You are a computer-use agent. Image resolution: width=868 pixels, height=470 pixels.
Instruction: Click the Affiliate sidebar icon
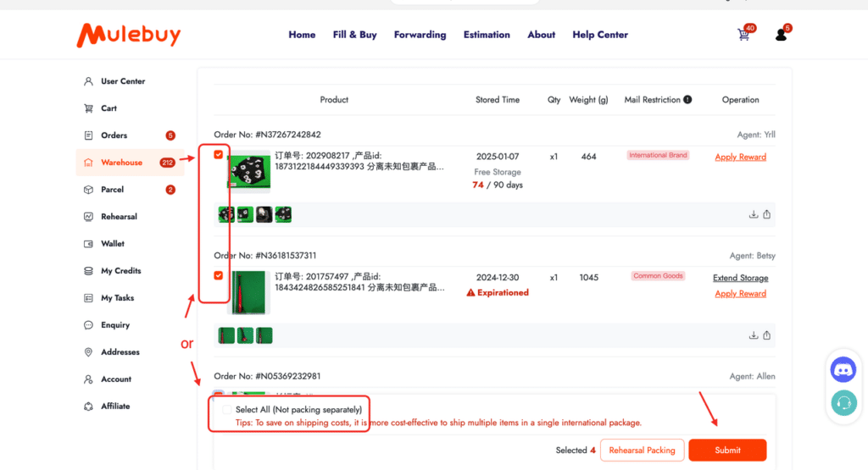pyautogui.click(x=88, y=406)
